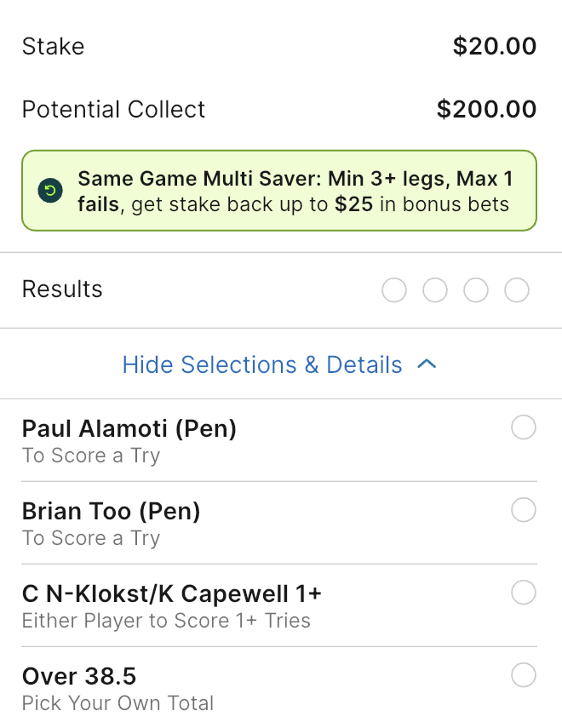Click the fourth Results status circle
Viewport: 562px width, 728px height.
tap(517, 290)
